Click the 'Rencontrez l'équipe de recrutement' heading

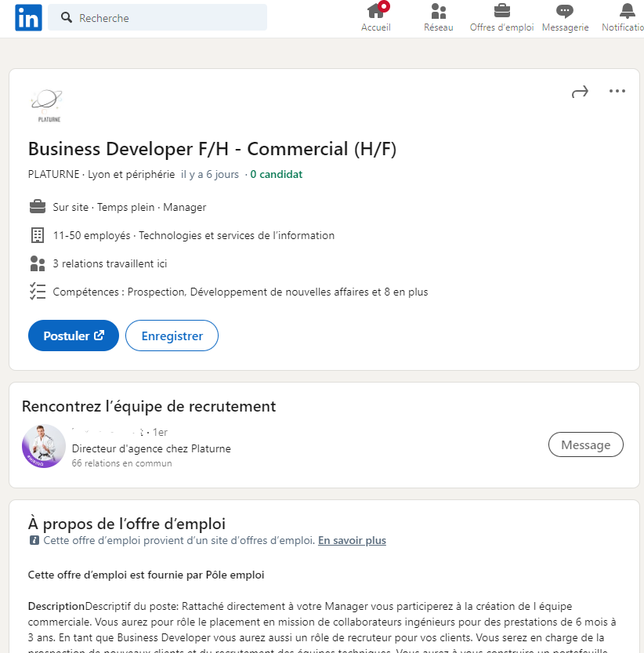coord(149,406)
